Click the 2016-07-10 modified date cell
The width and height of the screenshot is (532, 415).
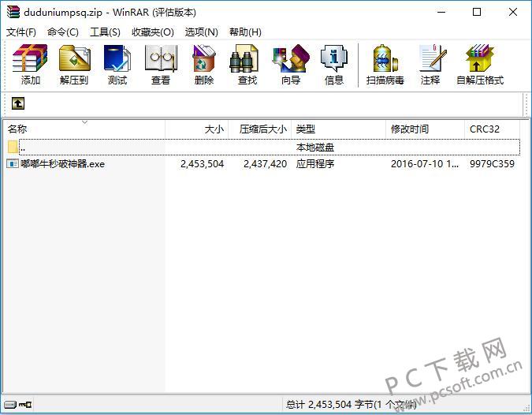(425, 164)
